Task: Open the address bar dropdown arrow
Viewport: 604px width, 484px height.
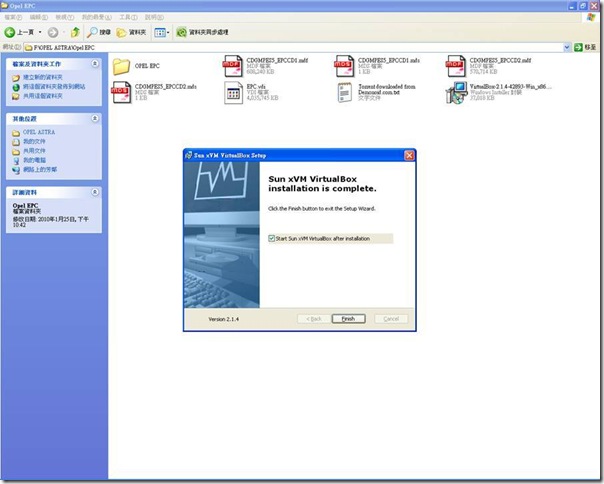Action: pyautogui.click(x=567, y=47)
